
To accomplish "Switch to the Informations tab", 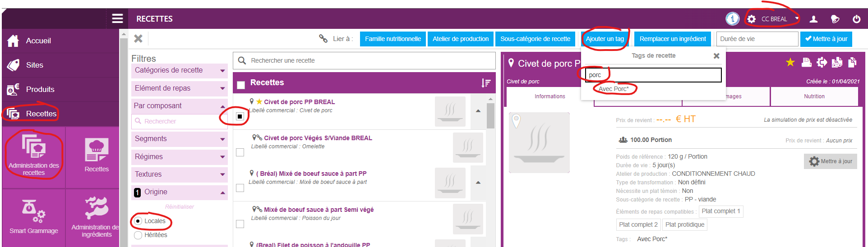I will (x=550, y=96).
